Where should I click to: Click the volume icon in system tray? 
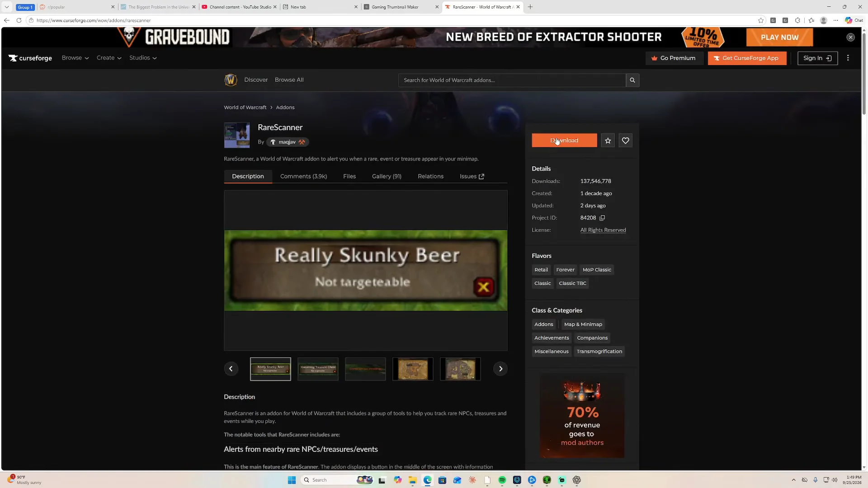pos(835,480)
